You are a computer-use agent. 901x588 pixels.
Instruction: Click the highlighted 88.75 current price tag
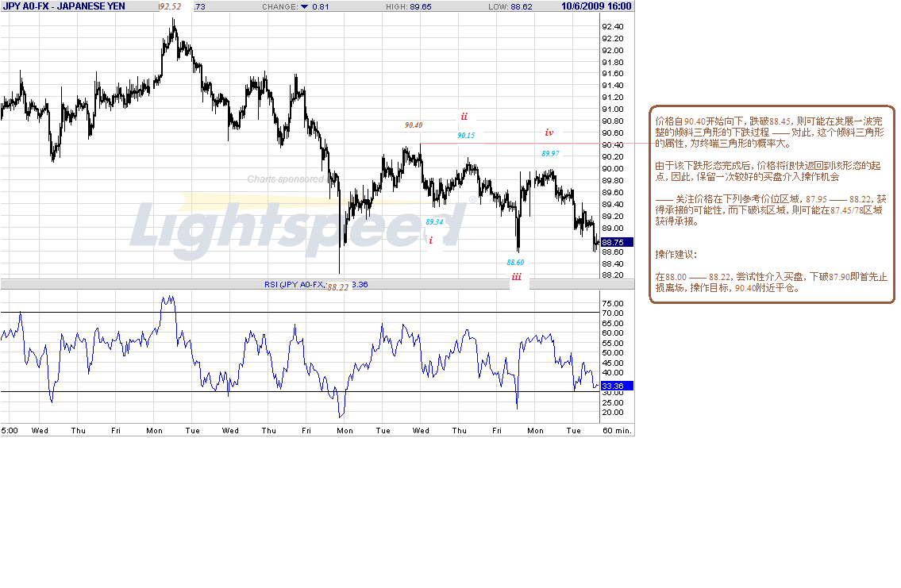617,242
